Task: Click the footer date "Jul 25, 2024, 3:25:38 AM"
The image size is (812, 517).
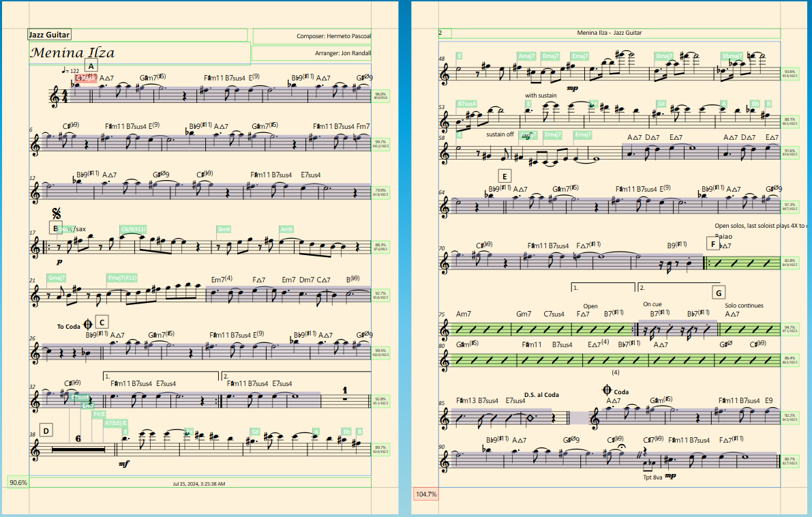Action: tap(199, 484)
